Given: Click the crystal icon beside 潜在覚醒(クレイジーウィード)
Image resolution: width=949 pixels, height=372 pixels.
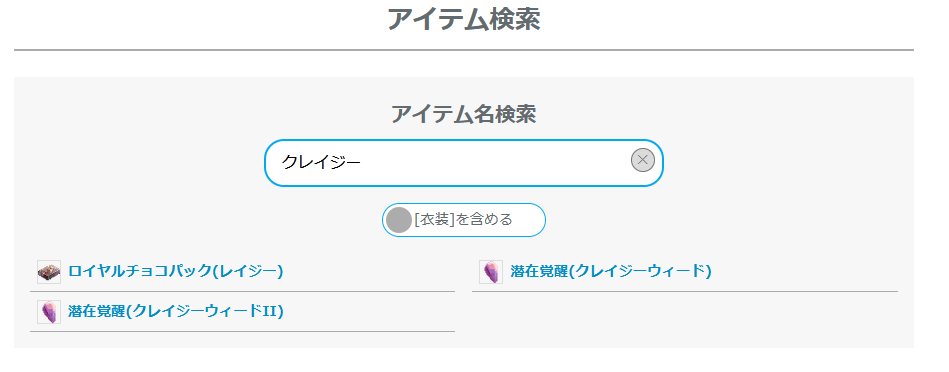Looking at the screenshot, I should (x=491, y=272).
